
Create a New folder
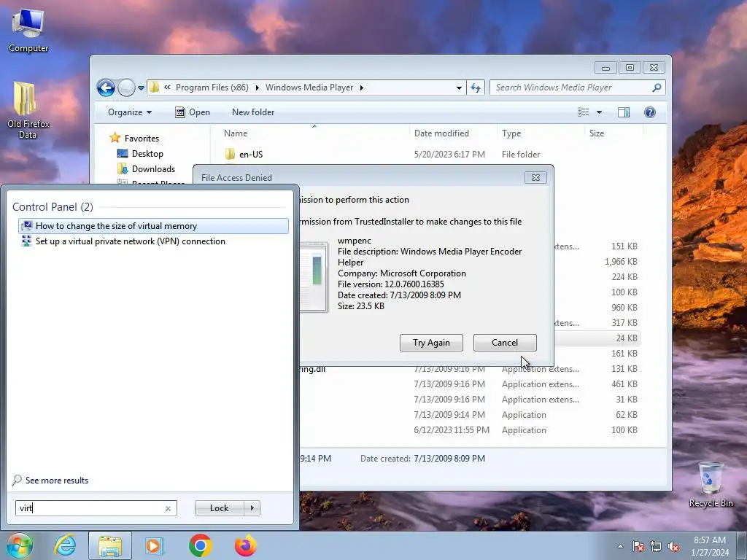click(253, 112)
